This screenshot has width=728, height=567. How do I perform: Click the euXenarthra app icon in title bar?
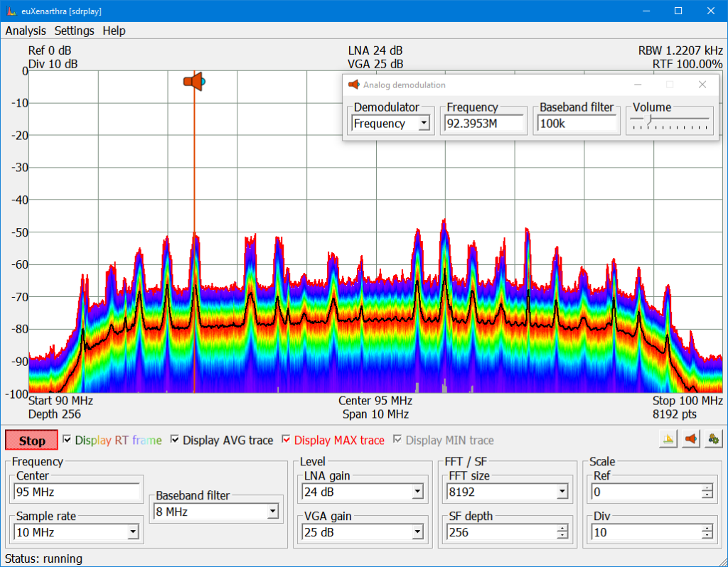click(x=11, y=11)
